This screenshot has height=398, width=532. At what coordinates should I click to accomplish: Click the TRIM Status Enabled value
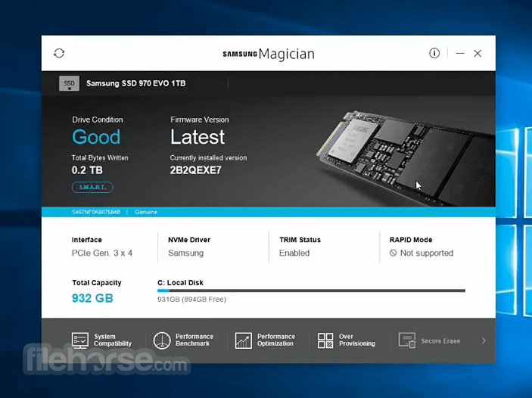point(294,253)
